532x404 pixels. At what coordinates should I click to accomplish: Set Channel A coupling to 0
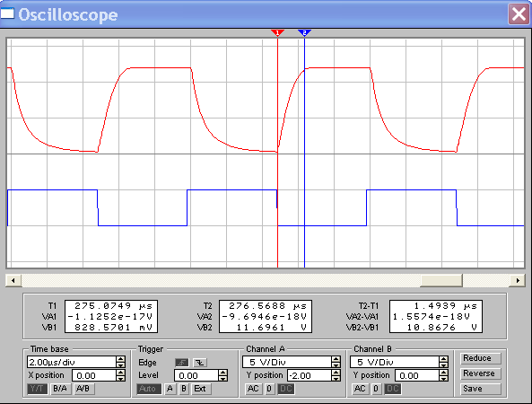(269, 389)
